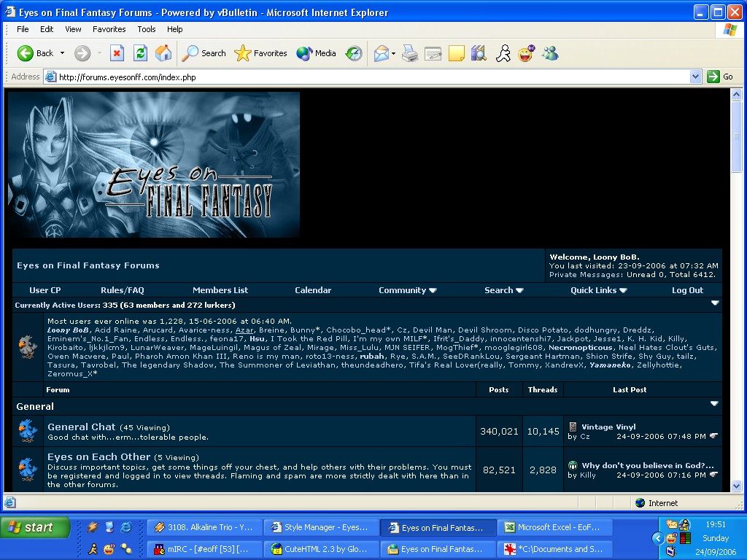Open the Members List link
The image size is (747, 560).
point(220,290)
